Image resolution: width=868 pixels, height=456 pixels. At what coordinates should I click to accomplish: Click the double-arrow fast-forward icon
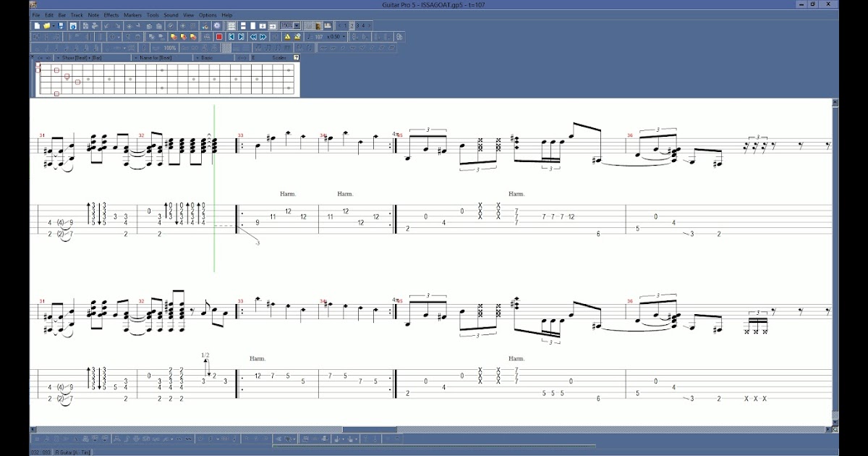pos(263,37)
